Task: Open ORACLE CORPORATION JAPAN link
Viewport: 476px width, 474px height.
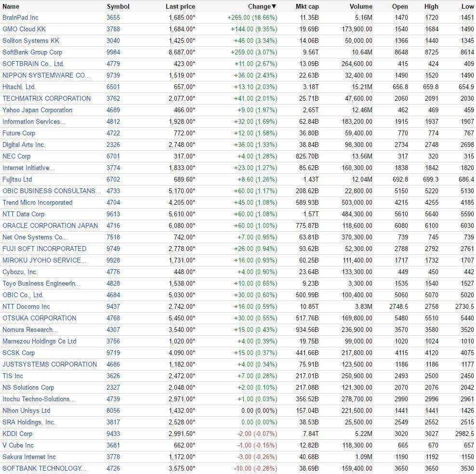Action: click(x=50, y=225)
